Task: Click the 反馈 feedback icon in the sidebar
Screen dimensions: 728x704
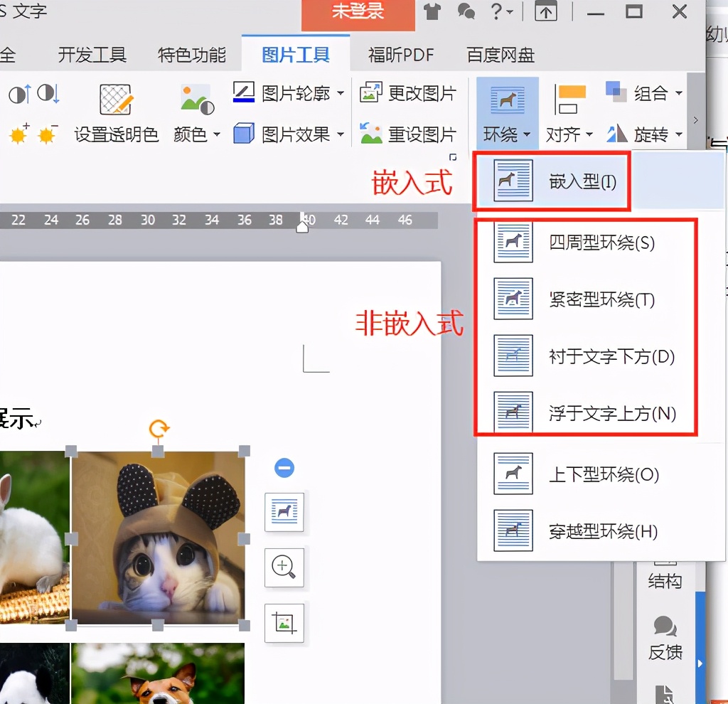Action: point(664,636)
